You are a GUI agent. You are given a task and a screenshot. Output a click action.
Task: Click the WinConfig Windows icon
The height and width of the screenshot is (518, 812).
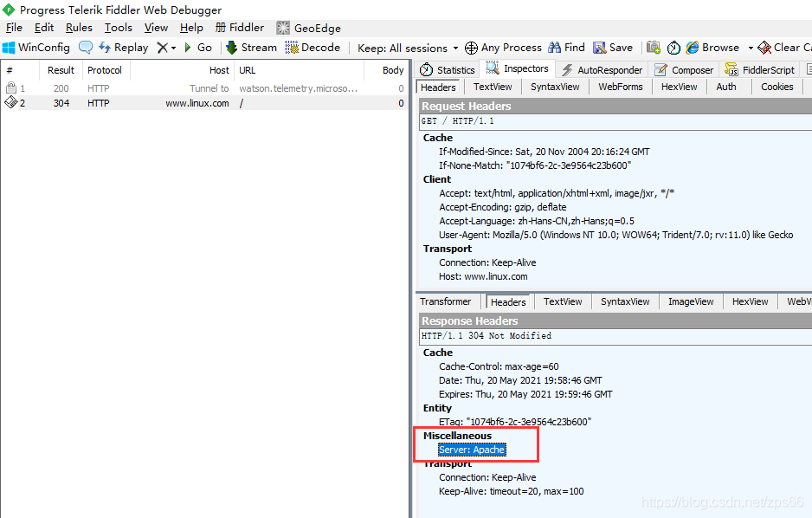coord(9,48)
